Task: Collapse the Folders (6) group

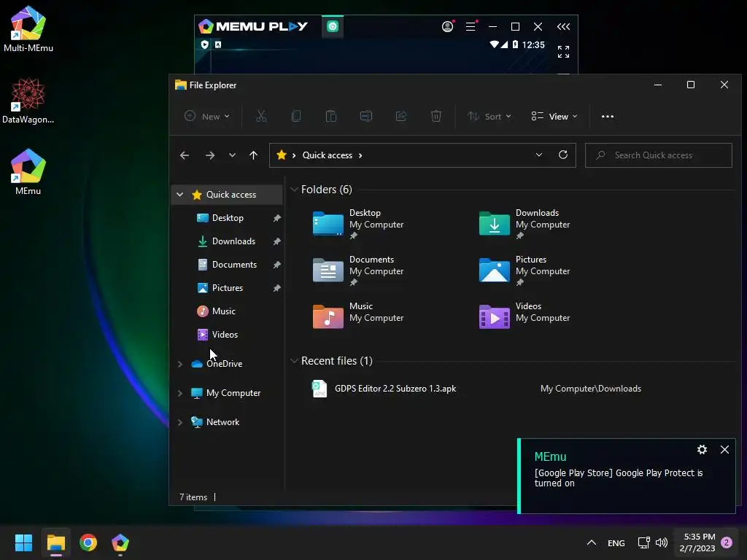Action: (x=294, y=190)
